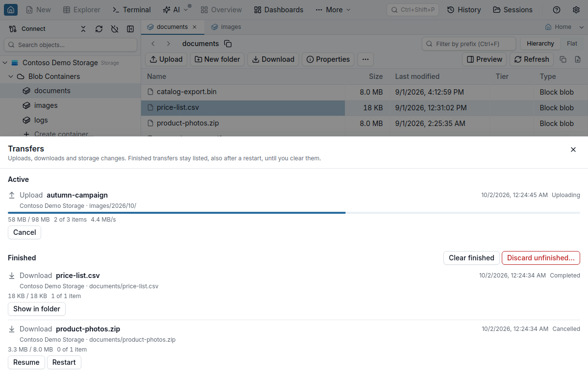Open the AI dropdown in the top bar

tap(175, 10)
